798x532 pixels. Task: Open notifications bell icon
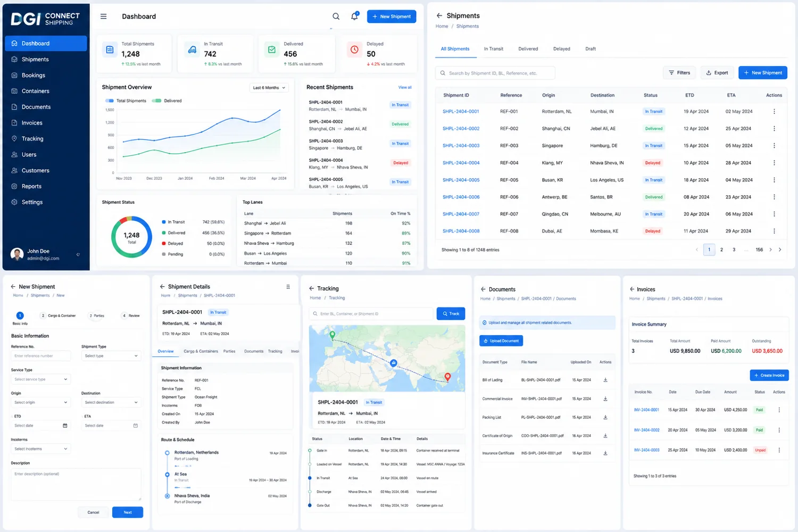pos(355,16)
